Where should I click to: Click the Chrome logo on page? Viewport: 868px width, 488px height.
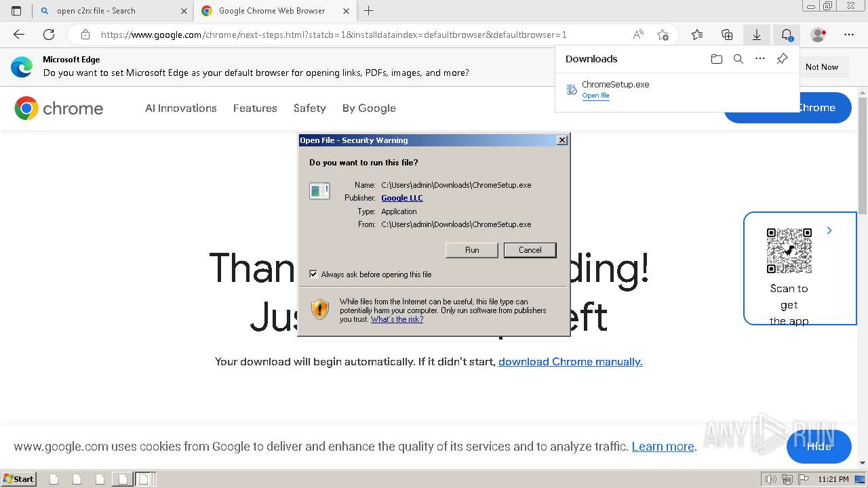tap(59, 108)
